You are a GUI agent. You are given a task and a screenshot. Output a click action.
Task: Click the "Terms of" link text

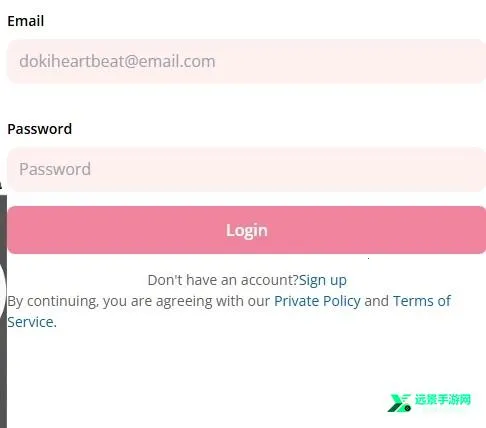pyautogui.click(x=422, y=301)
